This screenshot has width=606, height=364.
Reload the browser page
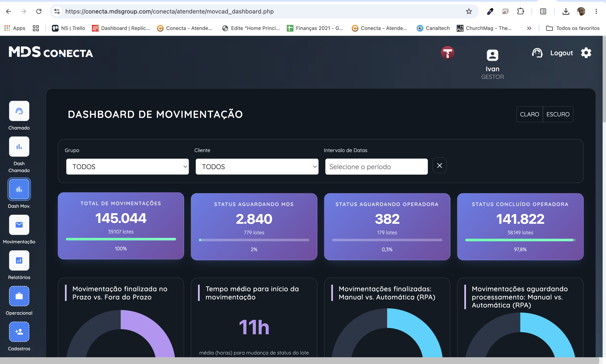pyautogui.click(x=39, y=11)
